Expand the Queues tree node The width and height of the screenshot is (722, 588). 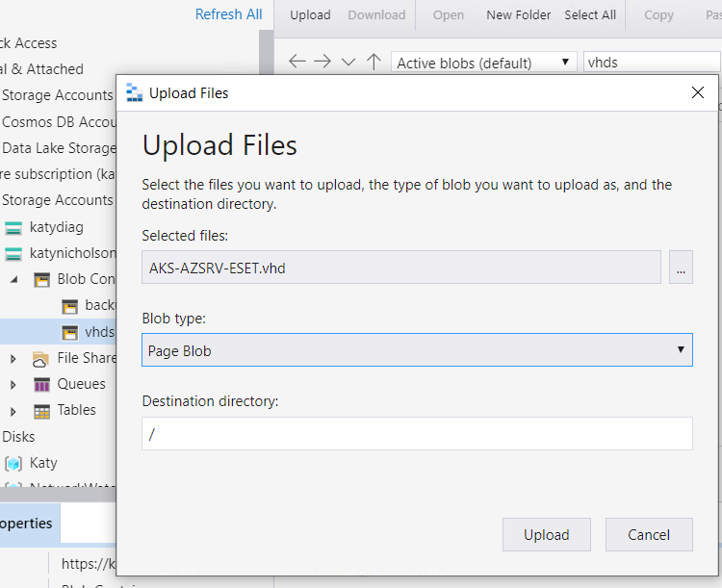tap(13, 384)
